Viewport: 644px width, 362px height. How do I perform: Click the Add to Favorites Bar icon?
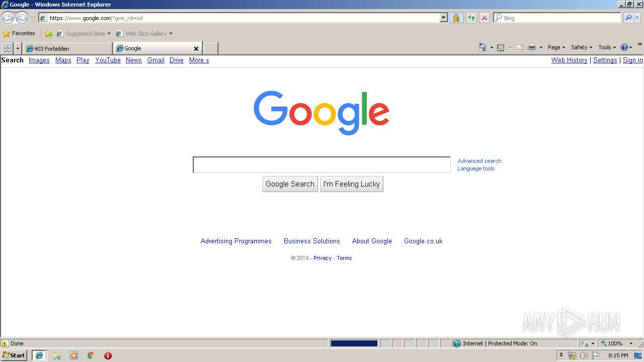pos(48,34)
